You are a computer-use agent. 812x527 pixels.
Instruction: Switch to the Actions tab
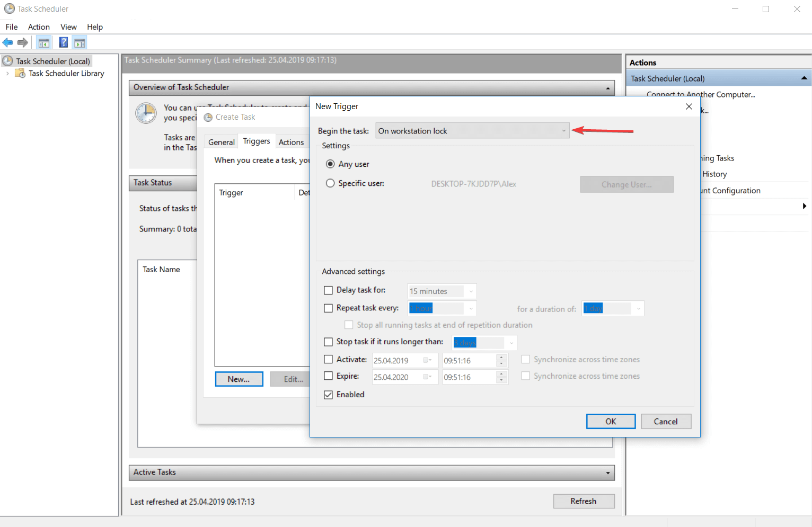click(x=291, y=141)
